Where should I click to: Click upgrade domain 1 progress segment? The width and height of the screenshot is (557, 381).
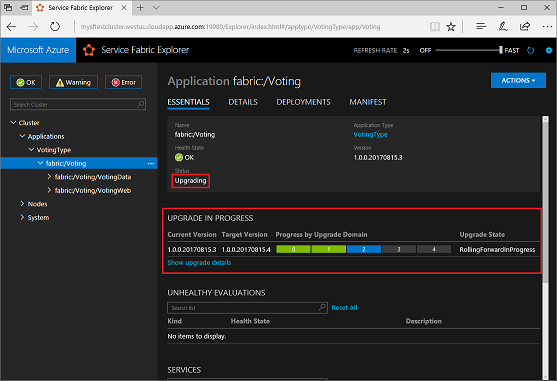coord(329,249)
